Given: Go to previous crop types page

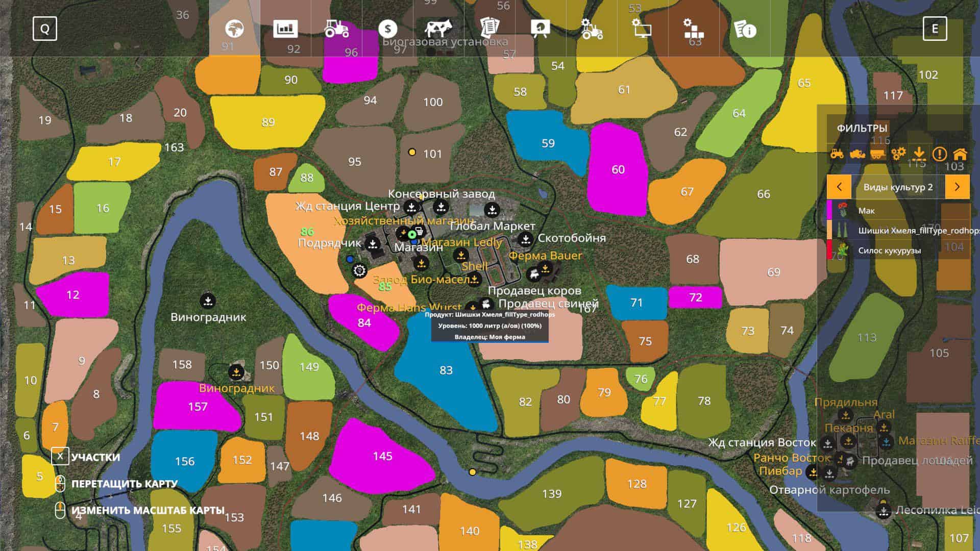Looking at the screenshot, I should pyautogui.click(x=840, y=187).
